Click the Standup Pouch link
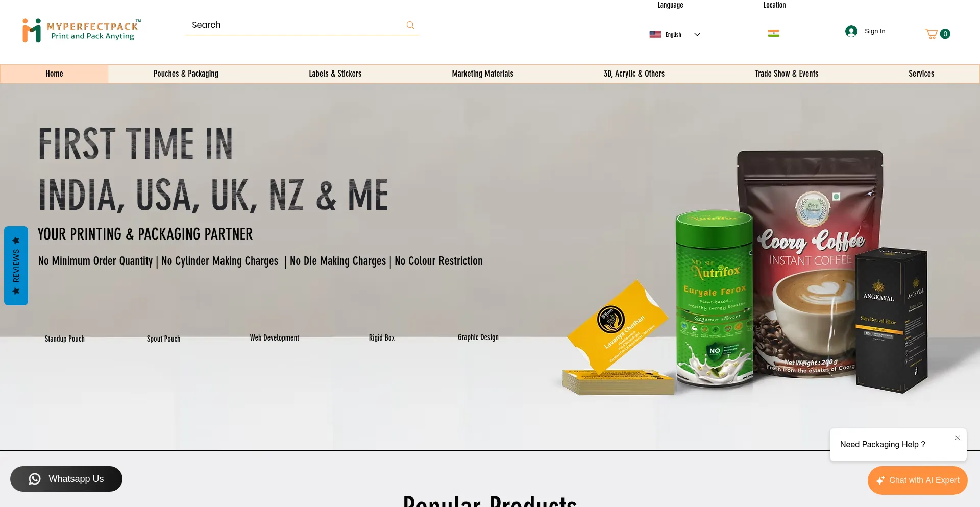 pos(65,339)
